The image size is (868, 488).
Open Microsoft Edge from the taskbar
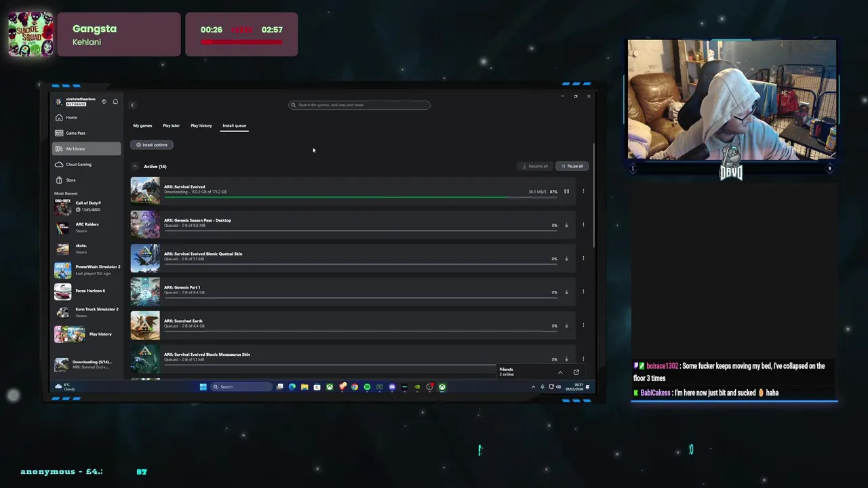pyautogui.click(x=292, y=387)
